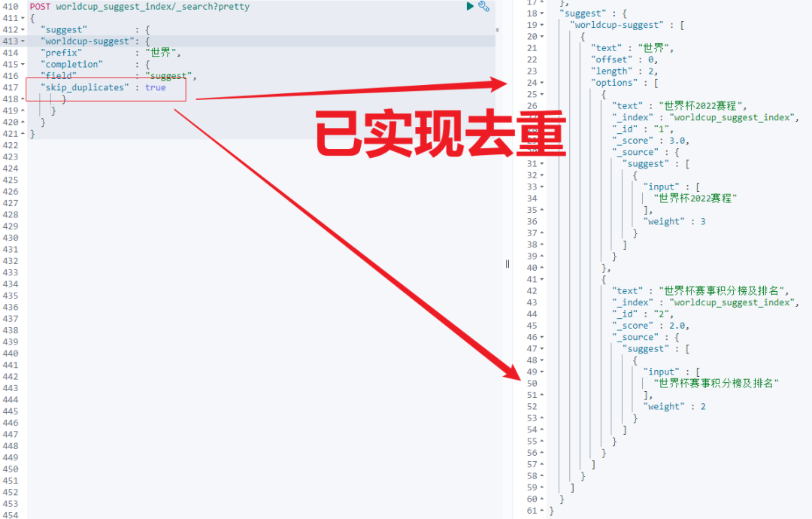Fold the object at response line 32
This screenshot has width=812, height=519.
click(x=542, y=175)
